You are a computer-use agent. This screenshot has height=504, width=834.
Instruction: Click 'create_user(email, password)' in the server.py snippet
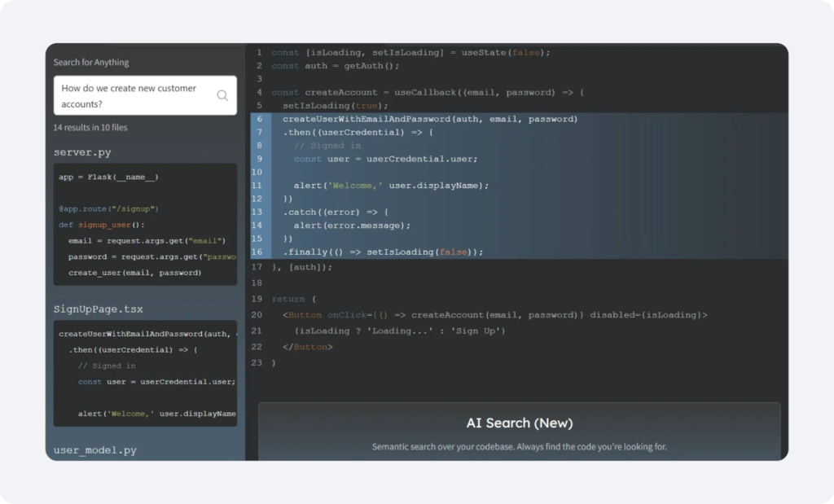click(135, 273)
